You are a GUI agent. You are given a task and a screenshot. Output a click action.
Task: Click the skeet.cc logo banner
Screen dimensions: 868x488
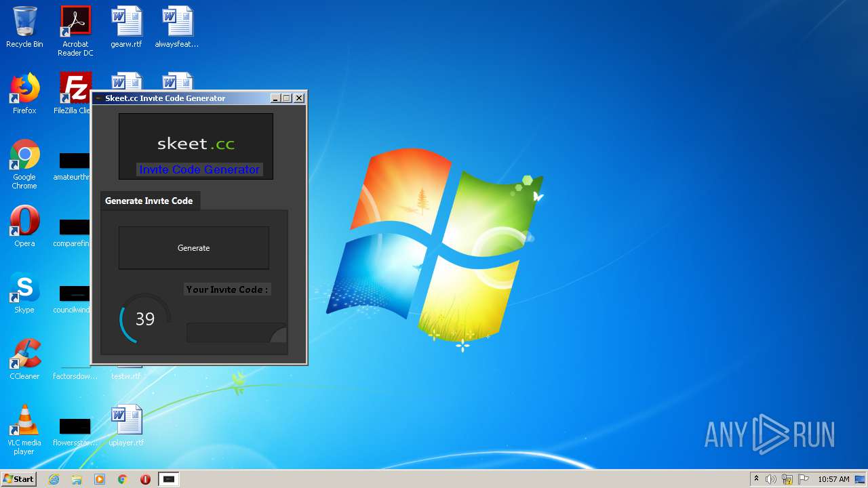click(x=196, y=146)
